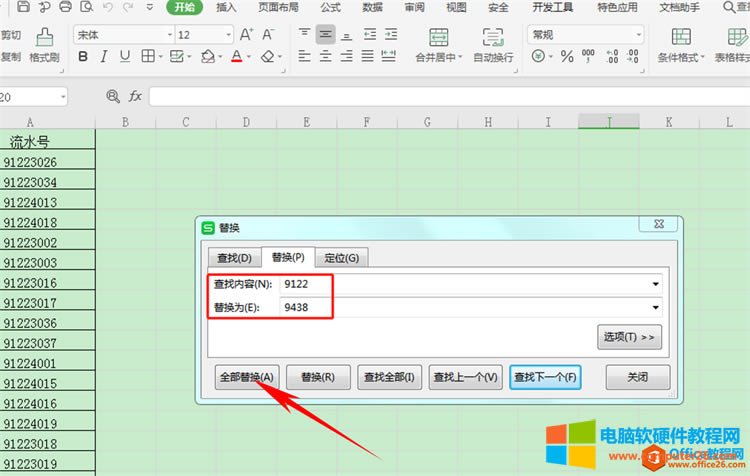Click 选项(T) >> button

[x=629, y=337]
